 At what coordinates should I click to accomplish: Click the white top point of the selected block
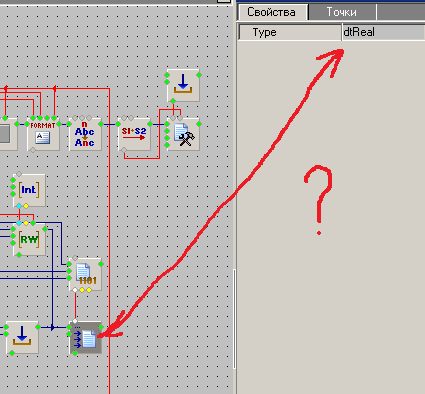tap(75, 321)
